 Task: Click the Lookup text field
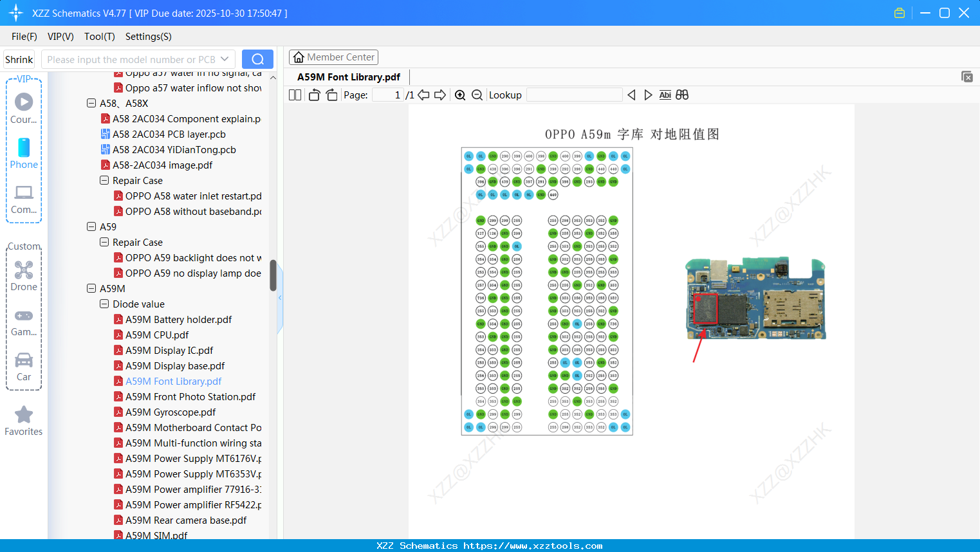(575, 95)
